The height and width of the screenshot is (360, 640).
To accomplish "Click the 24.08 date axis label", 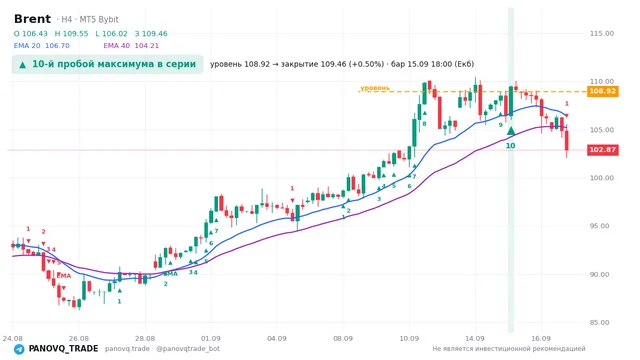I will (x=13, y=338).
